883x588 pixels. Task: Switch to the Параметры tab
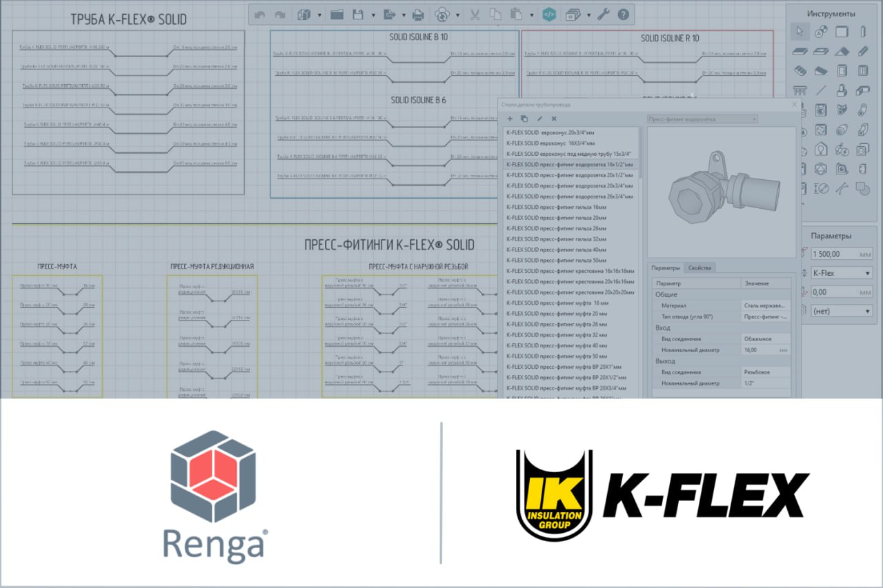click(x=665, y=267)
